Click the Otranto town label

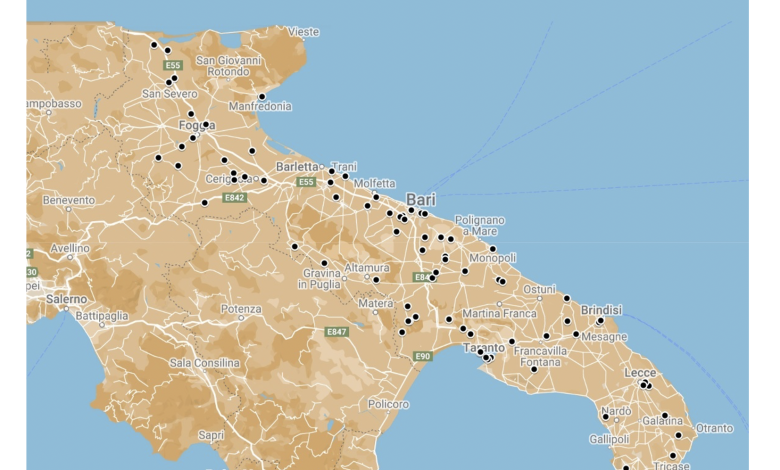(x=714, y=428)
